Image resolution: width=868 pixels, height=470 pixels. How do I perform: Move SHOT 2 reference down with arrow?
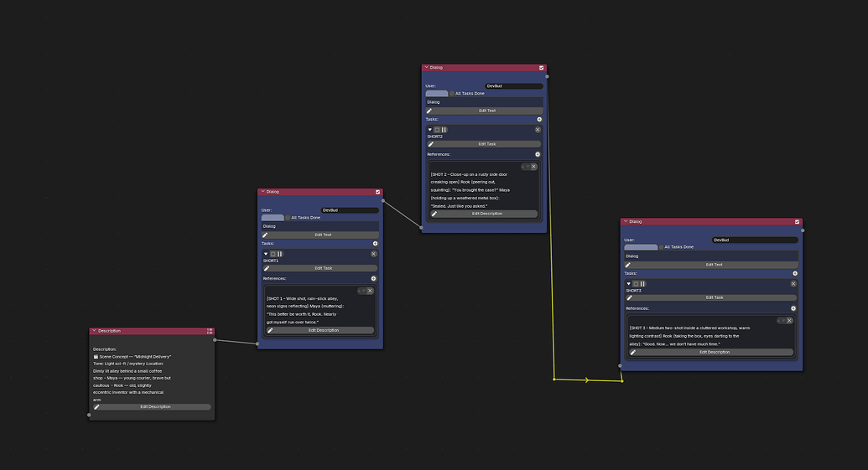[528, 167]
